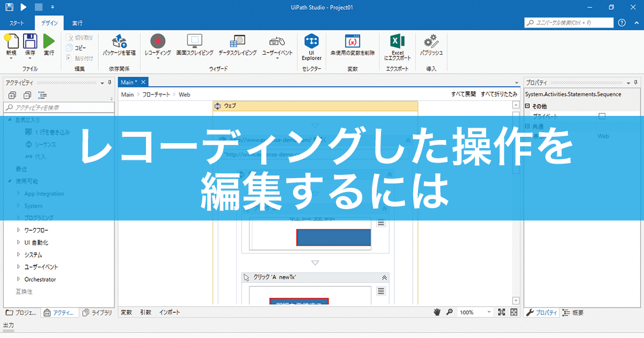The width and height of the screenshot is (644, 338).
Task: Click 未使用の変数を削除 (Remove Unused Variables)
Action: (x=353, y=45)
